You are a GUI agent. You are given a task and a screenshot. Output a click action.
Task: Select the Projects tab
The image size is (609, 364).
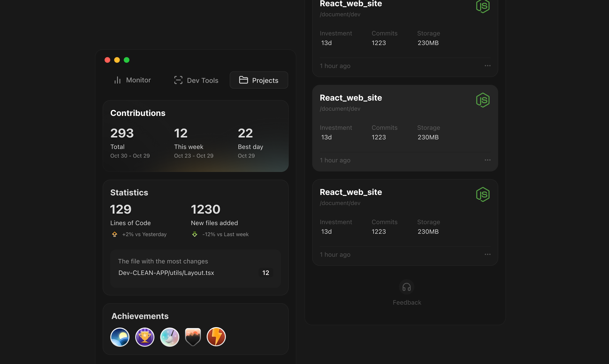pyautogui.click(x=259, y=80)
